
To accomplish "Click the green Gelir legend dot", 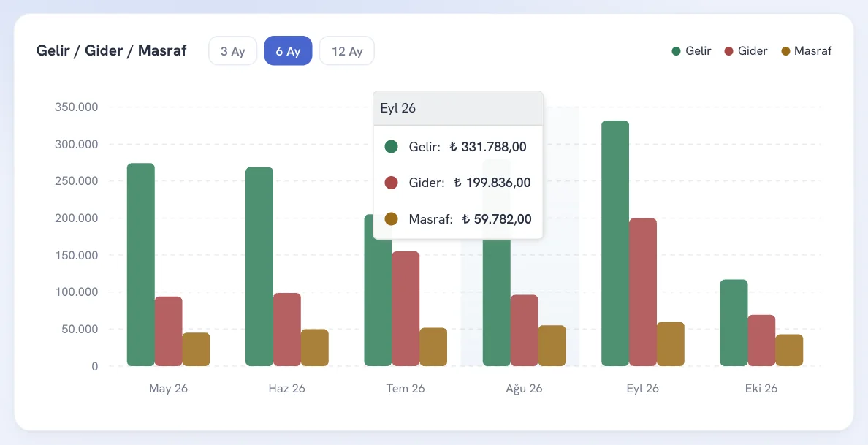I will coord(676,51).
